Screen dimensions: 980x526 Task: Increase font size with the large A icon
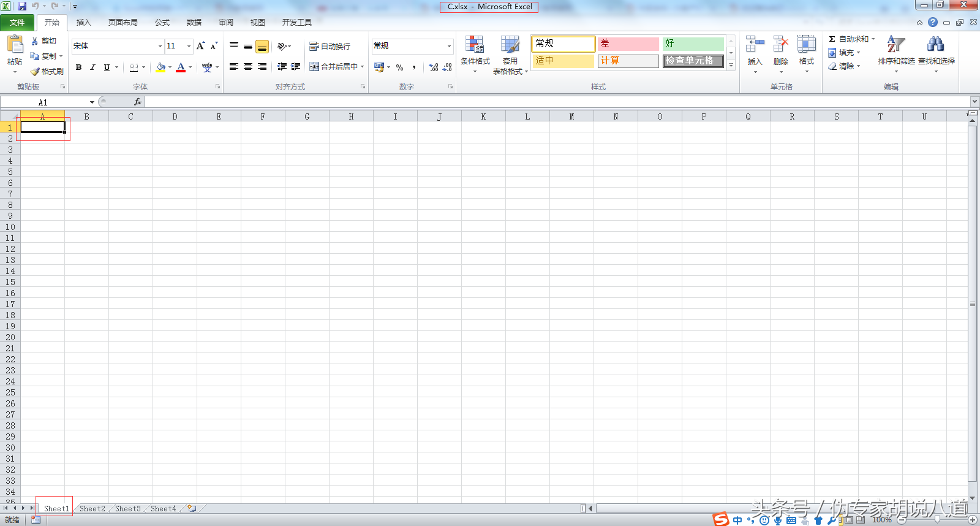coord(200,46)
